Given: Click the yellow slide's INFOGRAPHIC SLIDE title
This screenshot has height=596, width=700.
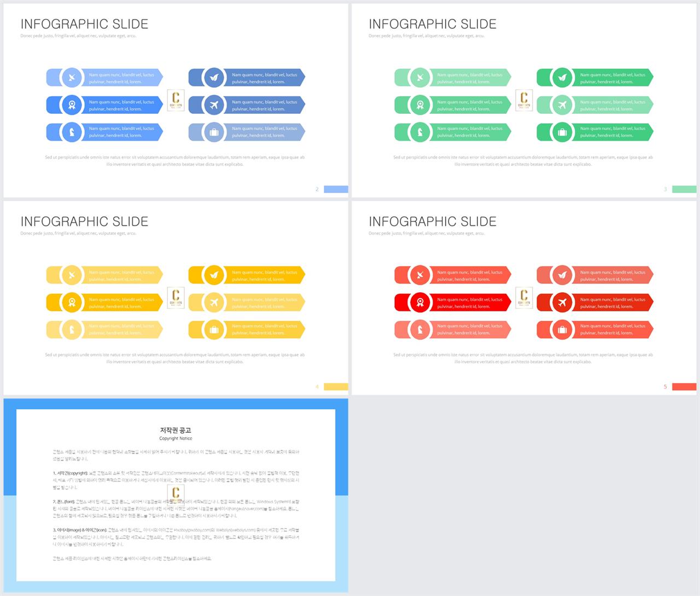Looking at the screenshot, I should (x=84, y=222).
